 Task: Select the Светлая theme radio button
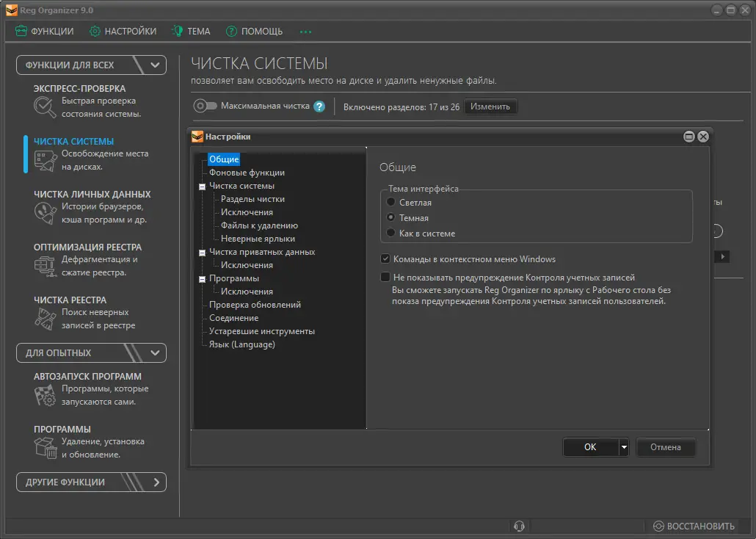(x=392, y=203)
